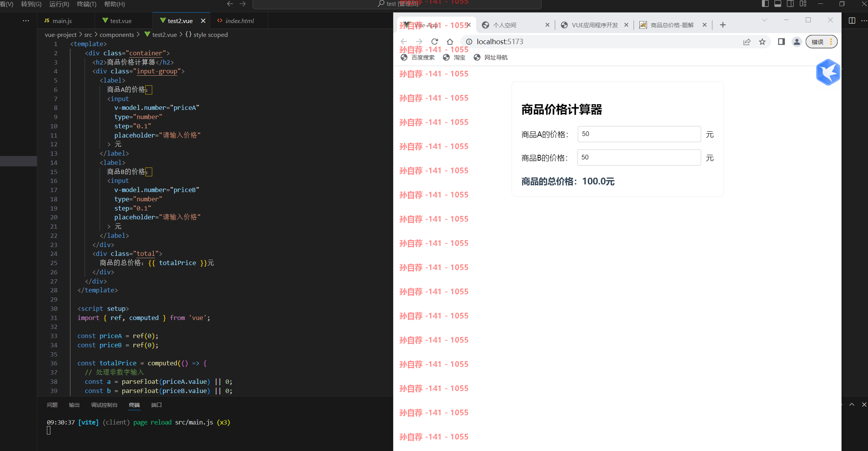
Task: Click the site information icon in address bar
Action: [469, 41]
